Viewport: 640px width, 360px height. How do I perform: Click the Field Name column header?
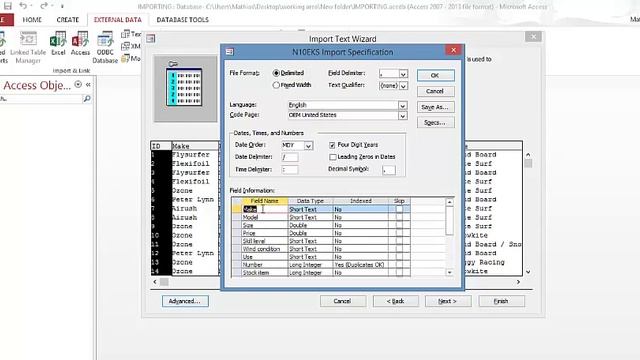(x=265, y=201)
